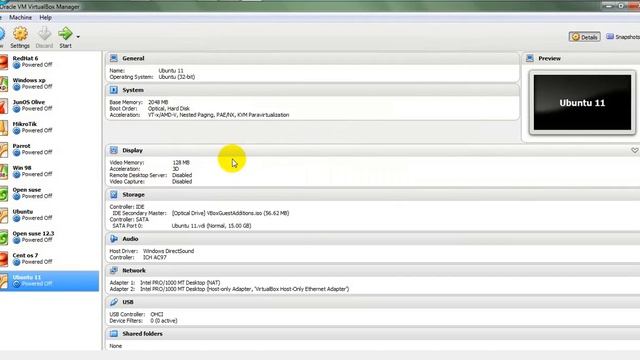Viewport: 640px width, 360px height.
Task: Click the RedHat 6 OS icon
Action: 4,62
